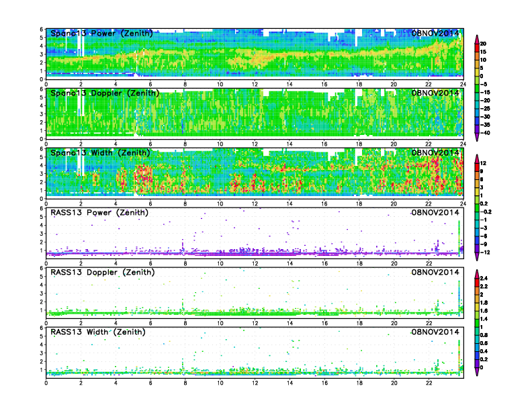Click the -9 colorbar label
532x411 pixels.
coord(484,244)
